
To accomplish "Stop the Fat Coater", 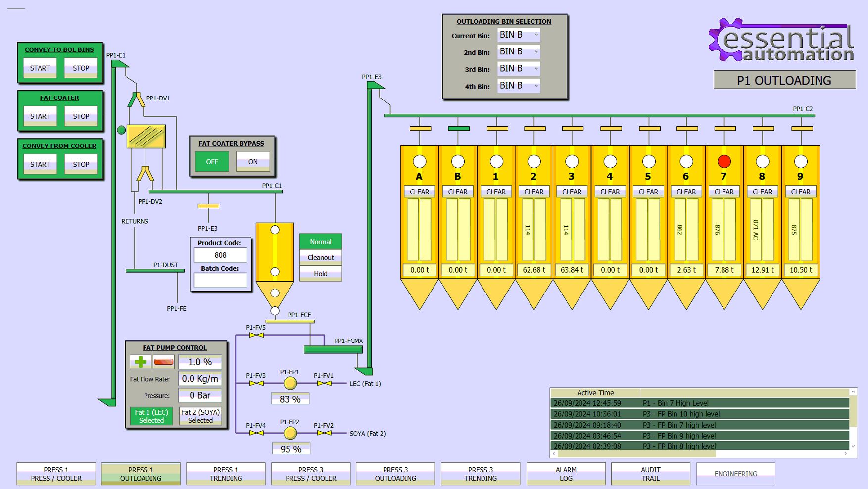I will tap(81, 116).
